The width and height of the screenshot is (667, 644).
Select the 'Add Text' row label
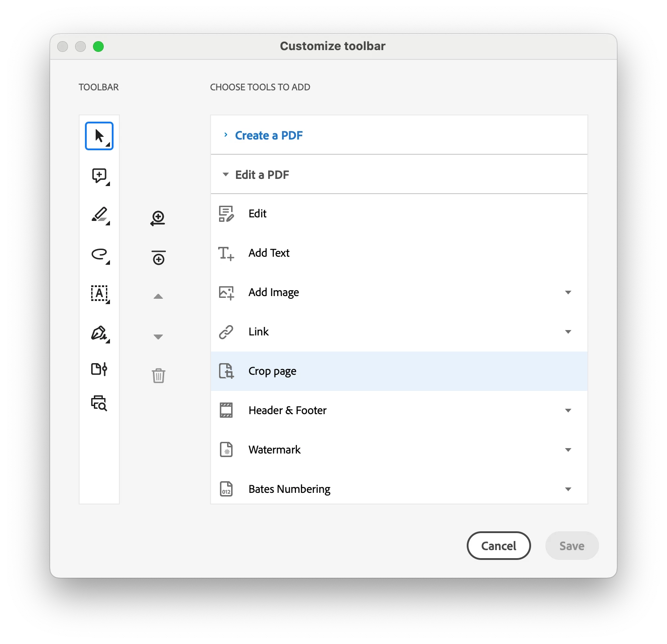(x=269, y=253)
